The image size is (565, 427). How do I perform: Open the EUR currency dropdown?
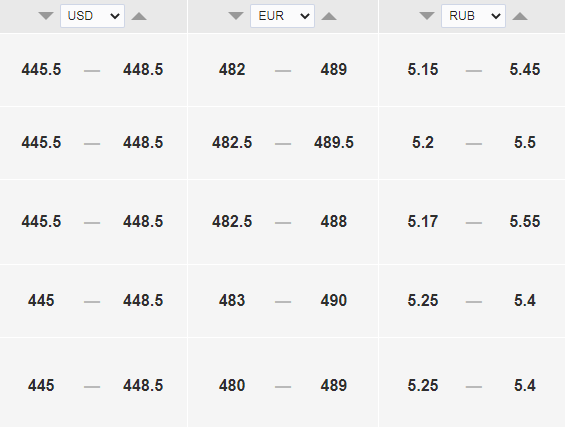click(x=282, y=16)
